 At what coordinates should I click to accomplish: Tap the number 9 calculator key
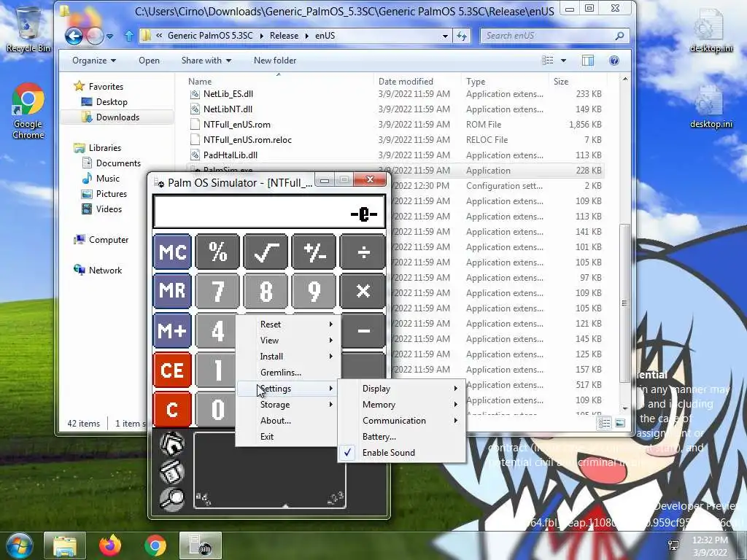tap(314, 291)
